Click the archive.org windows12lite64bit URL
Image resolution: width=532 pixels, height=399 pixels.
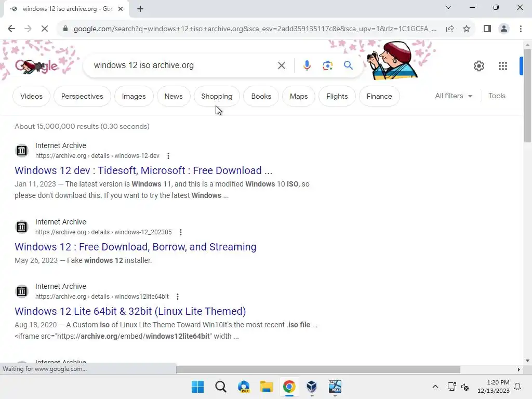click(x=102, y=297)
